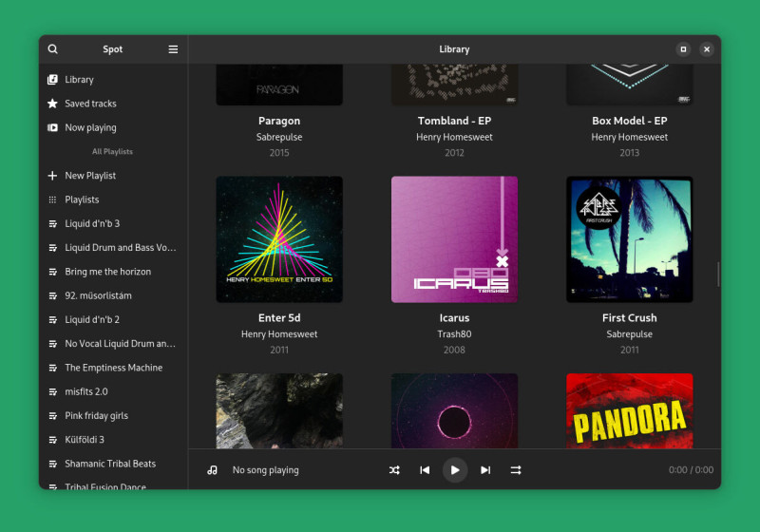Click the Tombland - EP album title
Viewport: 760px width, 532px height.
[454, 121]
